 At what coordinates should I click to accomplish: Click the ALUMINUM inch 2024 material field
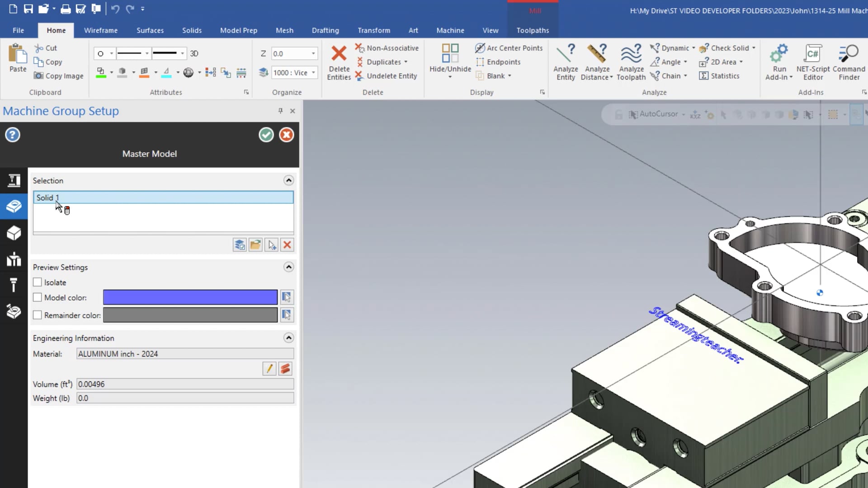(x=185, y=354)
